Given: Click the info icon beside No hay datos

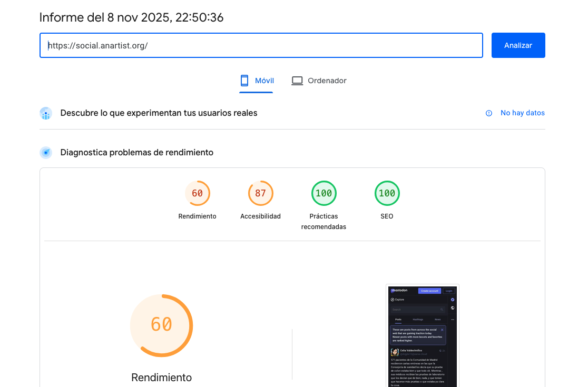Looking at the screenshot, I should 489,113.
